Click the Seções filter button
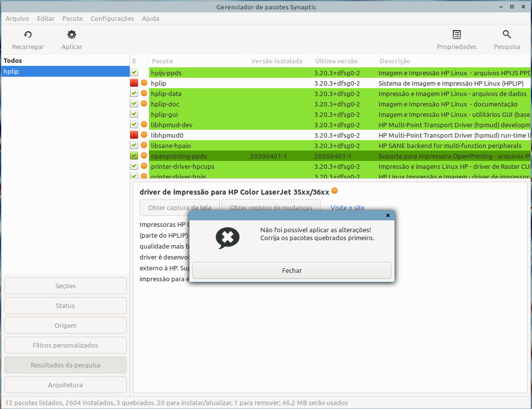The image size is (532, 409). (65, 286)
